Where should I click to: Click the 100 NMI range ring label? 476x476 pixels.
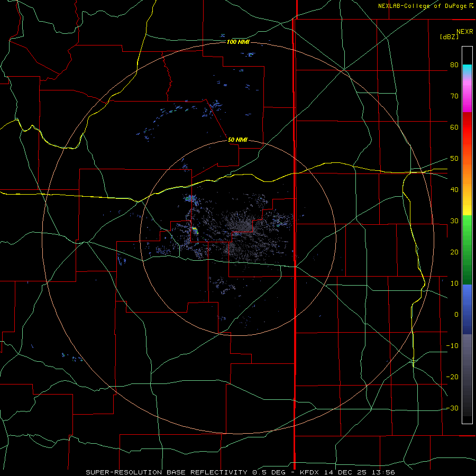(x=238, y=42)
